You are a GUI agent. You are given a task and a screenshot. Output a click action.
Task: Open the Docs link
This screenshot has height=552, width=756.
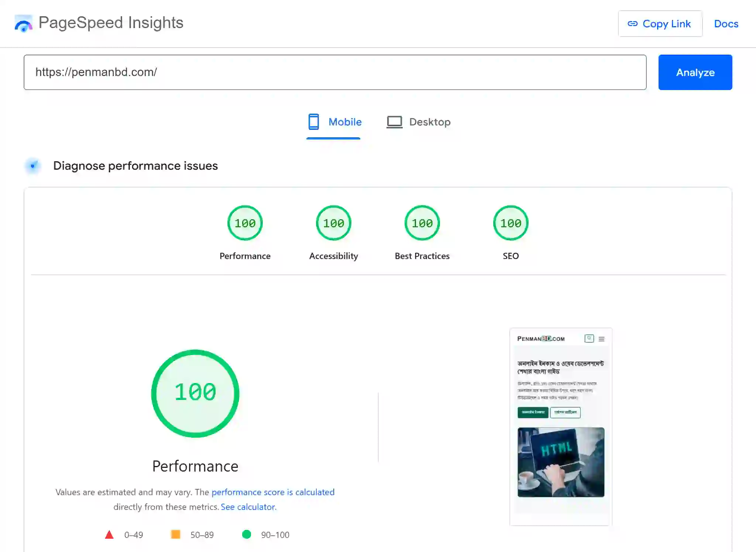pos(726,24)
